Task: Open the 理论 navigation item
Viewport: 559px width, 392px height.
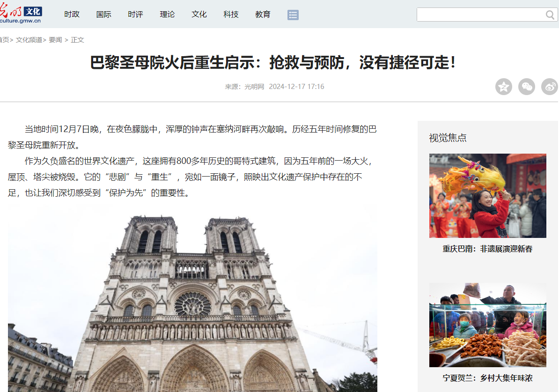Action: (168, 15)
